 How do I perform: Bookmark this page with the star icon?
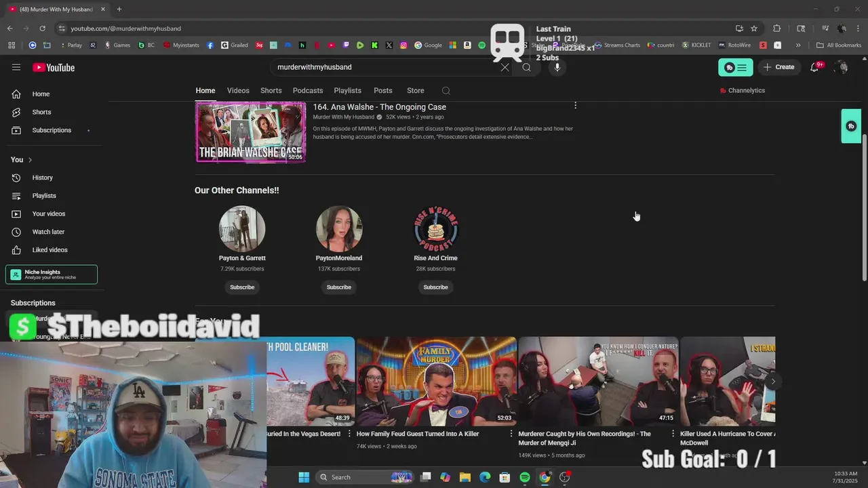754,28
